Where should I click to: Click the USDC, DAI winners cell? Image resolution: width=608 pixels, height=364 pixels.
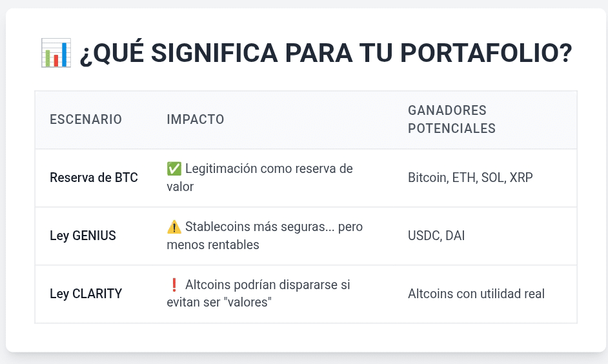pos(436,236)
